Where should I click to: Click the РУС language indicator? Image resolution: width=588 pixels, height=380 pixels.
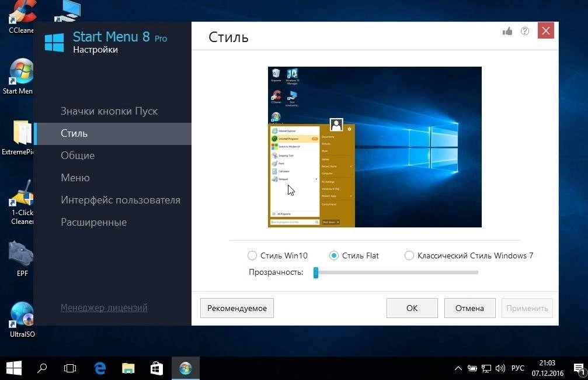(x=518, y=368)
